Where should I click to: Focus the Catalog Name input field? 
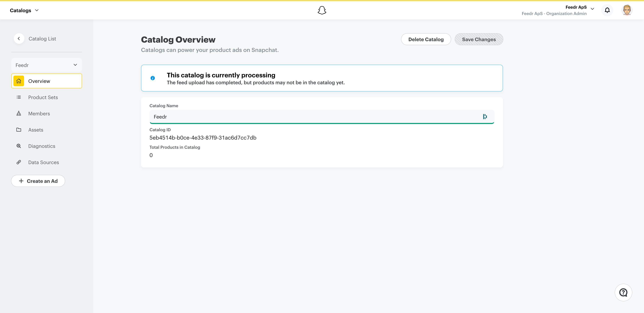322,117
